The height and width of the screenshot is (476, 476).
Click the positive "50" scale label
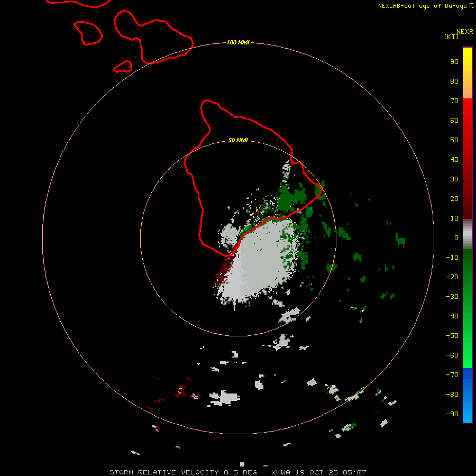click(454, 140)
